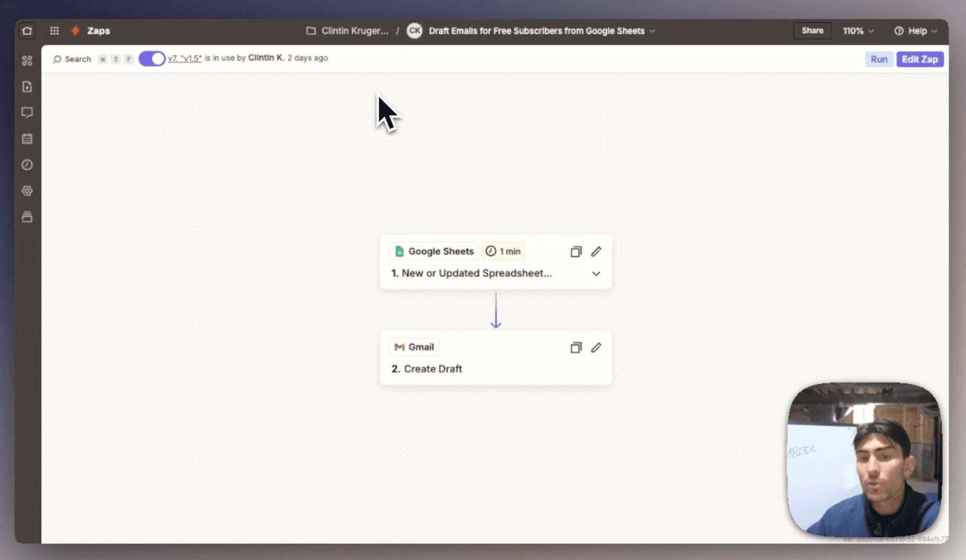This screenshot has width=966, height=560.
Task: Click the Search field
Action: 73,59
